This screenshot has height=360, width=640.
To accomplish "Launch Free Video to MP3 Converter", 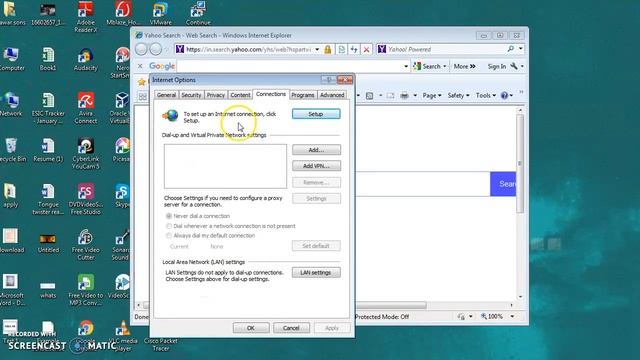I will pos(86,290).
